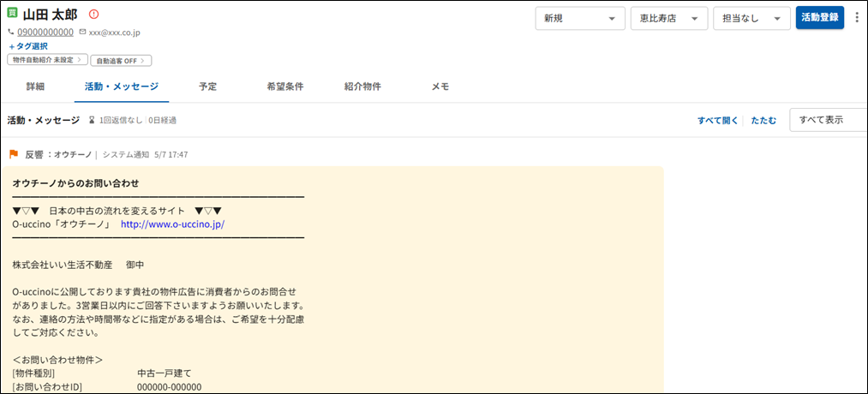The width and height of the screenshot is (868, 394).
Task: Click the 活動登録 button
Action: 820,17
